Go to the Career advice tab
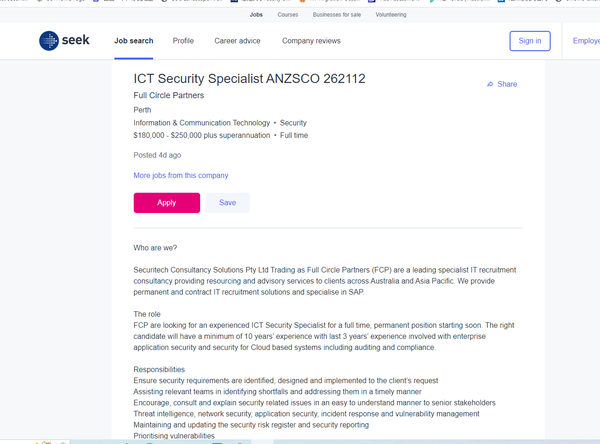Image resolution: width=600 pixels, height=444 pixels. coord(237,41)
